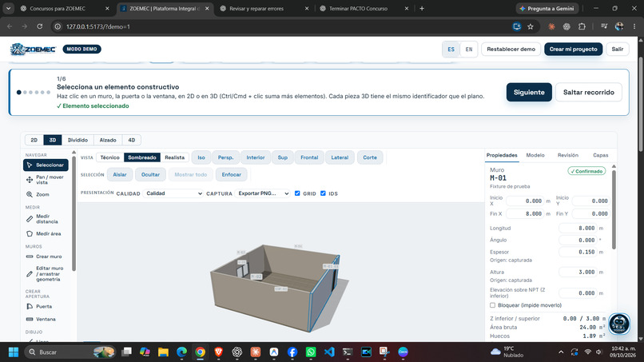Click the Ocultar selection button
The height and width of the screenshot is (362, 644).
click(x=150, y=175)
